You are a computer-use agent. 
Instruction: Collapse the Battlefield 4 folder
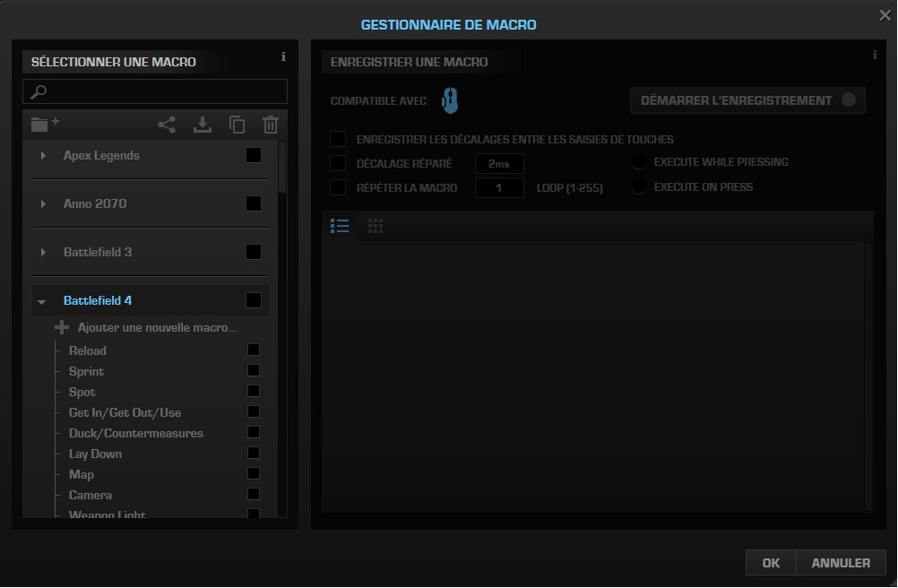click(42, 302)
